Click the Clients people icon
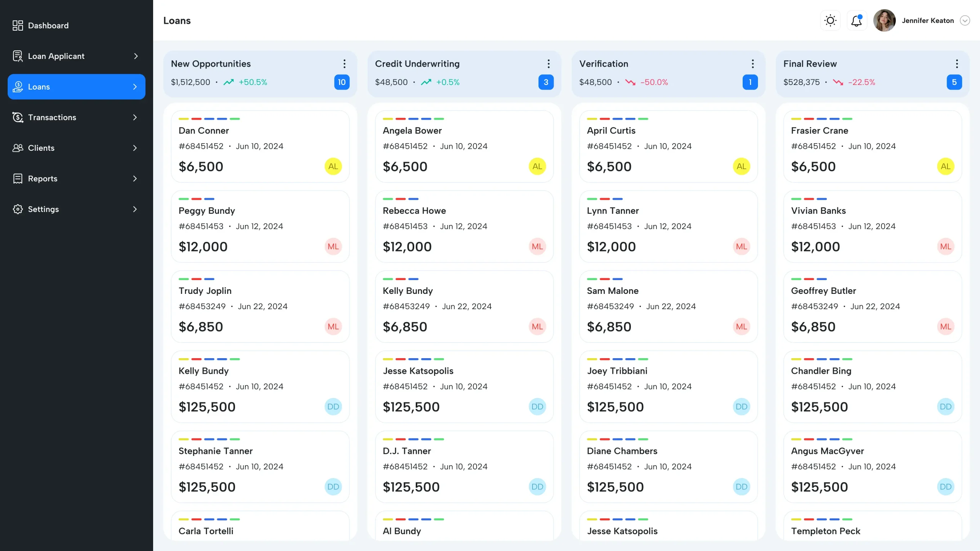 [x=18, y=148]
